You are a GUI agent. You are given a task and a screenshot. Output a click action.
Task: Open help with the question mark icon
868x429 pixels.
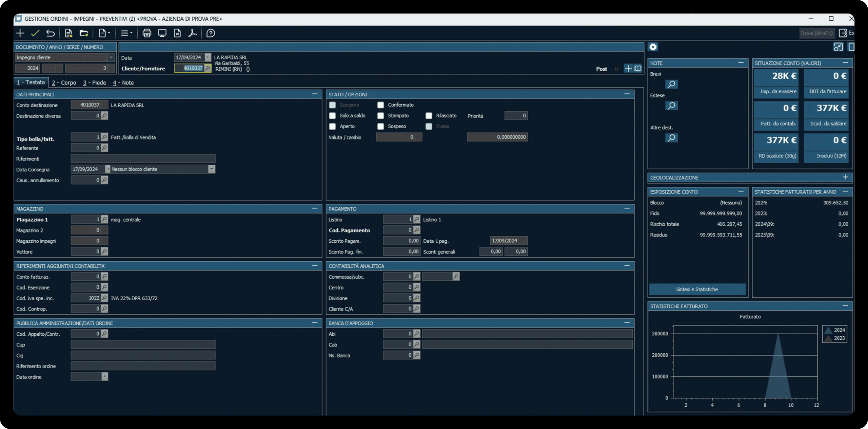coord(211,33)
